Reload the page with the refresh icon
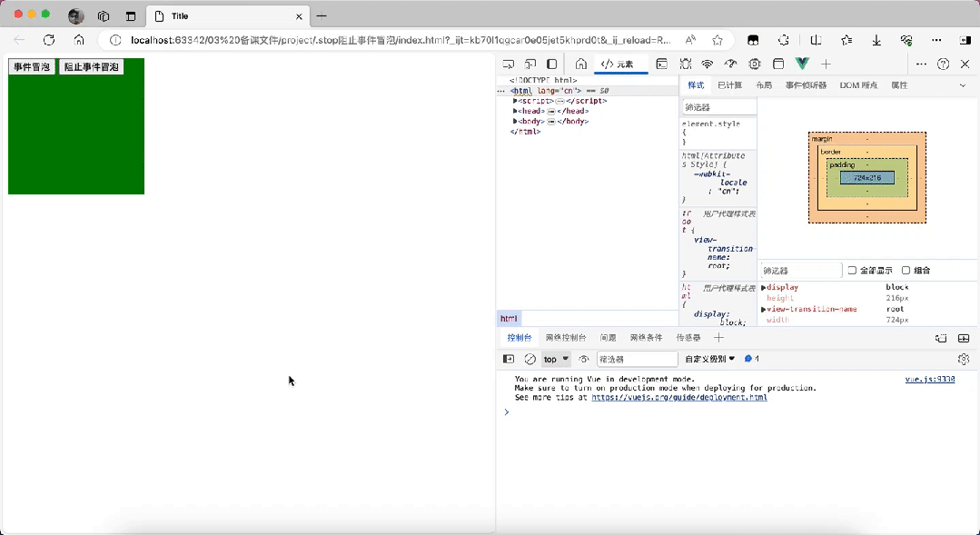Viewport: 980px width, 535px height. (x=49, y=40)
